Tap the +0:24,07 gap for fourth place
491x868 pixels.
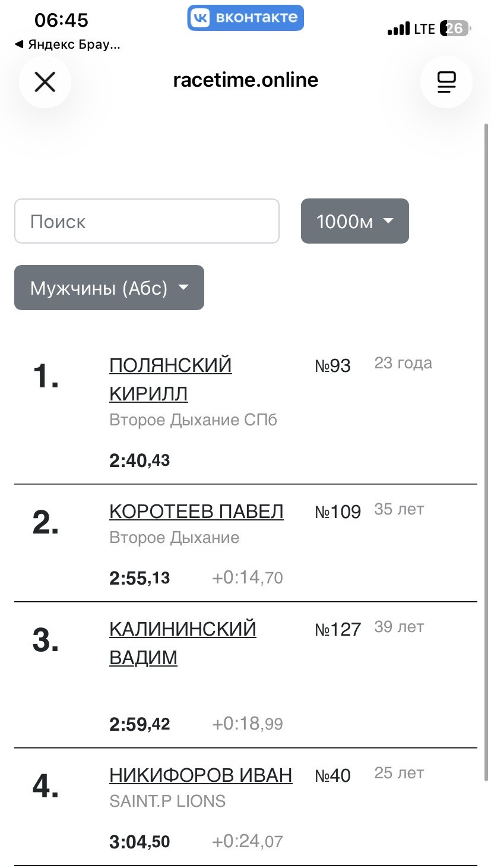[248, 841]
